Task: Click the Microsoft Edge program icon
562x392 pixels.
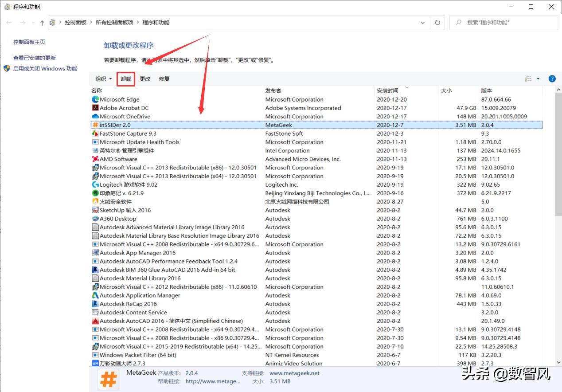Action: [x=95, y=99]
